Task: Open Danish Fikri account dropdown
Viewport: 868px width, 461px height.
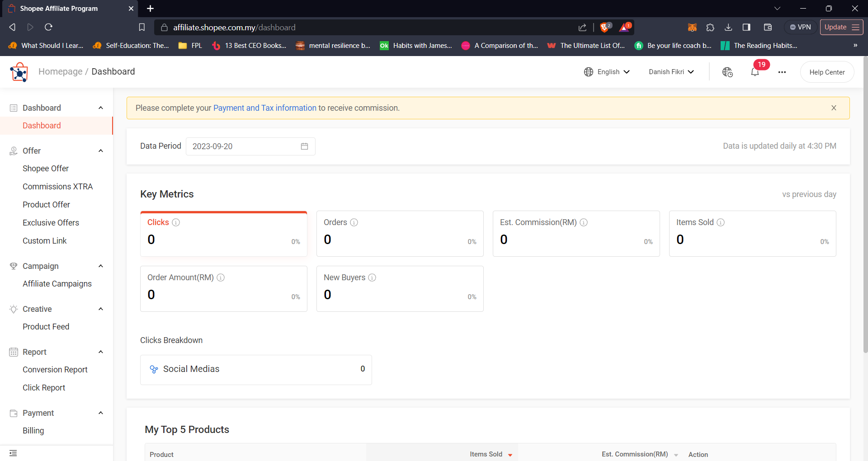Action: pos(671,72)
